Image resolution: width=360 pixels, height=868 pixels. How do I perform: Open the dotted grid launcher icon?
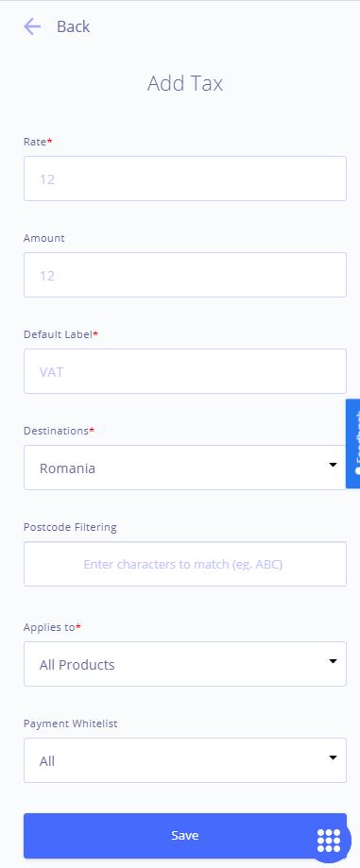(329, 841)
